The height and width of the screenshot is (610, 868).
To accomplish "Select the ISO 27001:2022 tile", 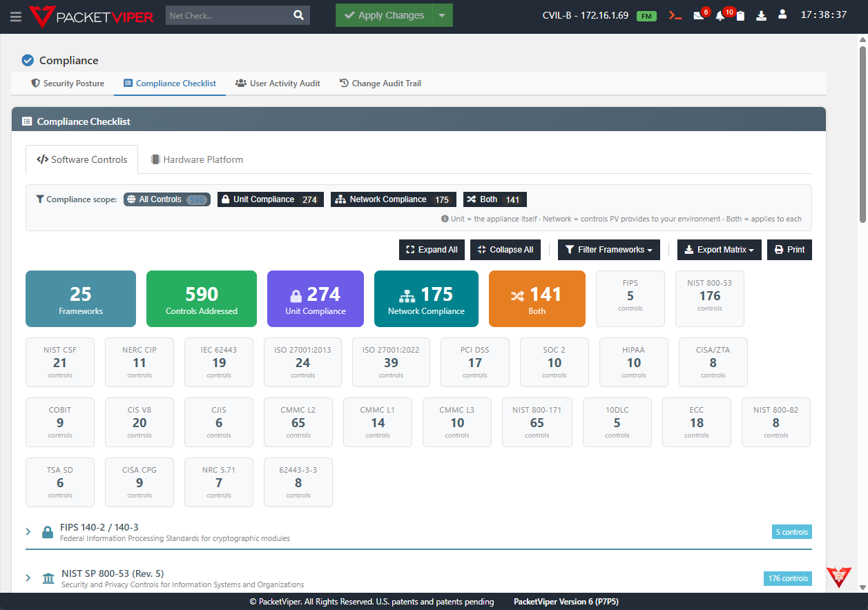I will 391,362.
